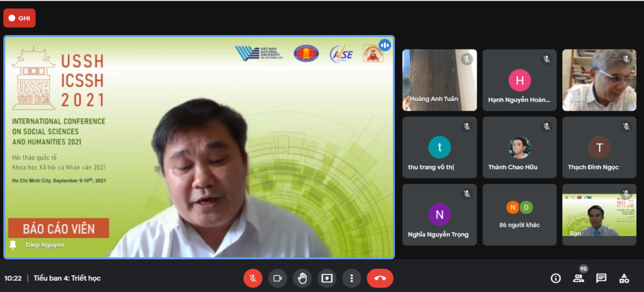This screenshot has height=292, width=644.
Task: Select the Nghĩa Nguyễn Trọng tile
Action: 440,215
